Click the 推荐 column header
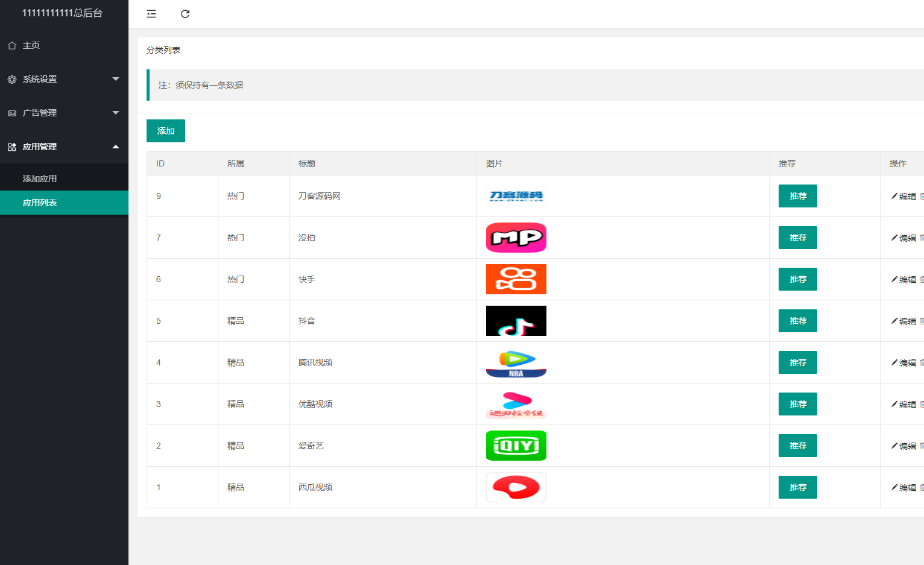The image size is (924, 565). (x=787, y=163)
